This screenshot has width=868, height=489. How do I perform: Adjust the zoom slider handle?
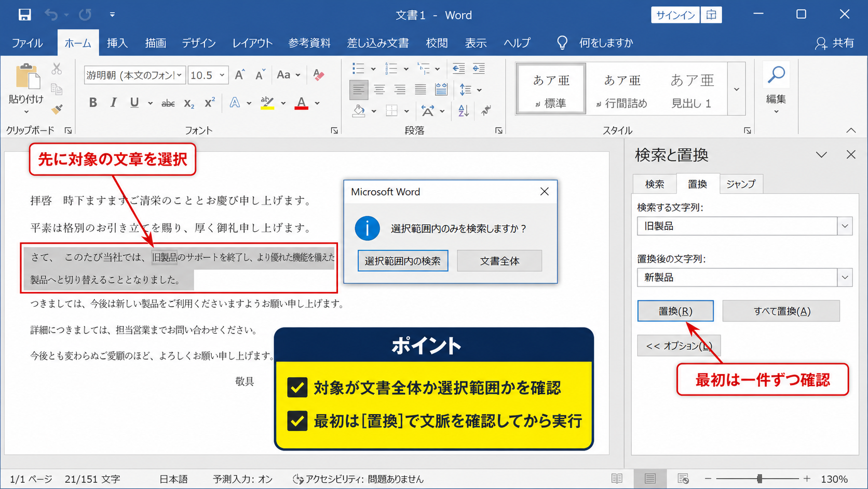point(759,478)
